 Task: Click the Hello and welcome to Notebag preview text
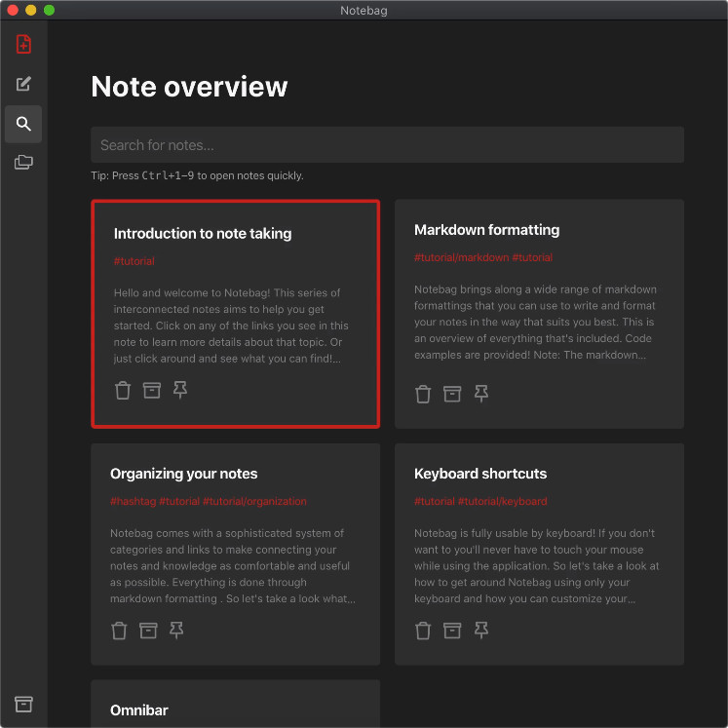click(x=231, y=326)
